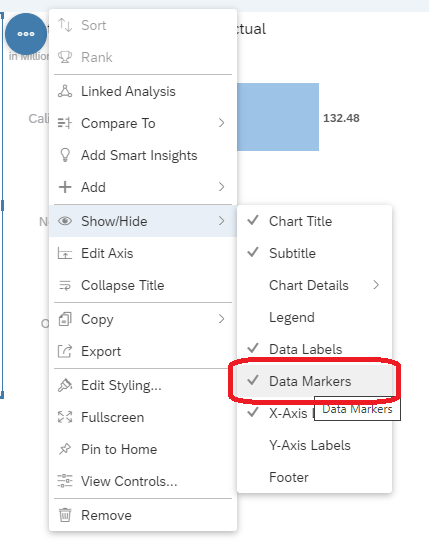Screen dimensions: 429x541
Task: Select the blue chart bar labeled 132.48
Action: point(278,117)
